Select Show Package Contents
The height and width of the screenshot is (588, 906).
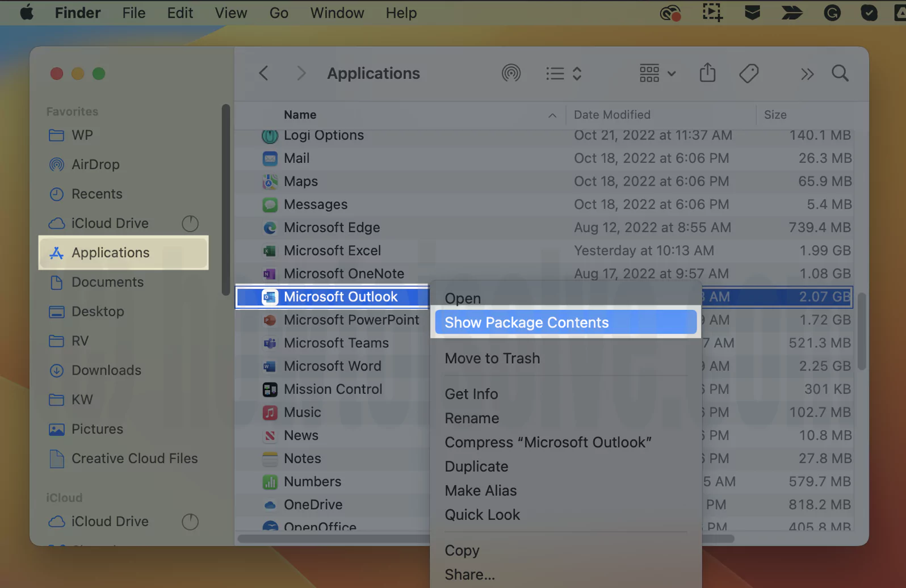pos(565,322)
